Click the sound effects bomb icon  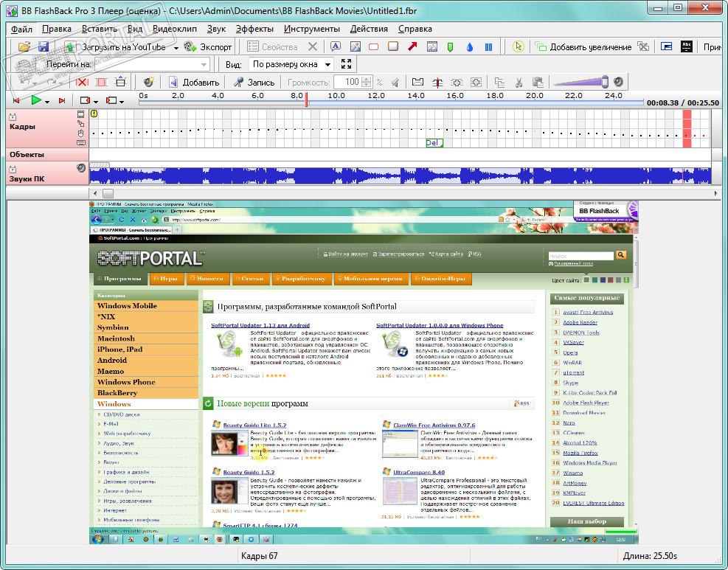coord(148,82)
